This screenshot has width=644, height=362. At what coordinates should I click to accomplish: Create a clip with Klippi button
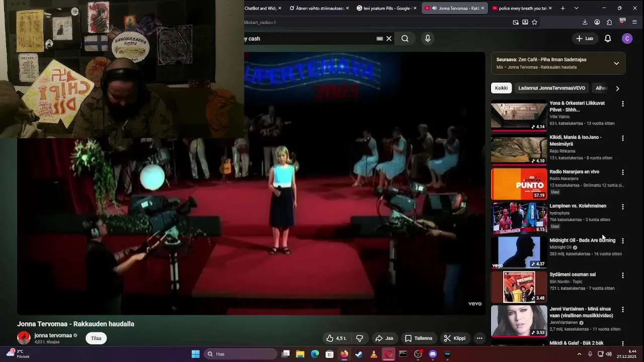click(x=454, y=338)
